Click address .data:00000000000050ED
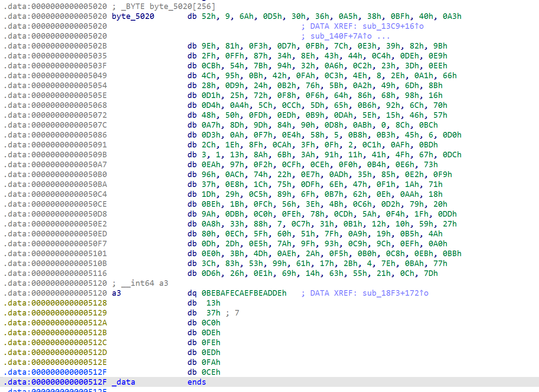The height and width of the screenshot is (392, 539). click(x=55, y=234)
